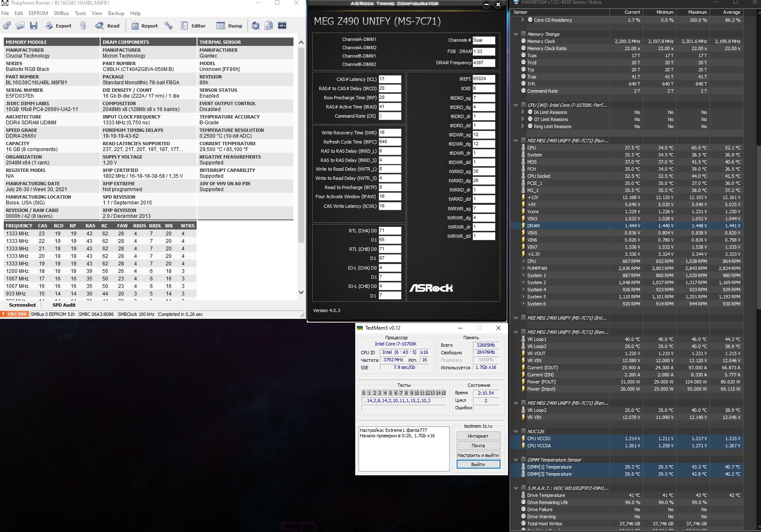Open the EEPROM menu
The height and width of the screenshot is (532, 761).
[38, 13]
